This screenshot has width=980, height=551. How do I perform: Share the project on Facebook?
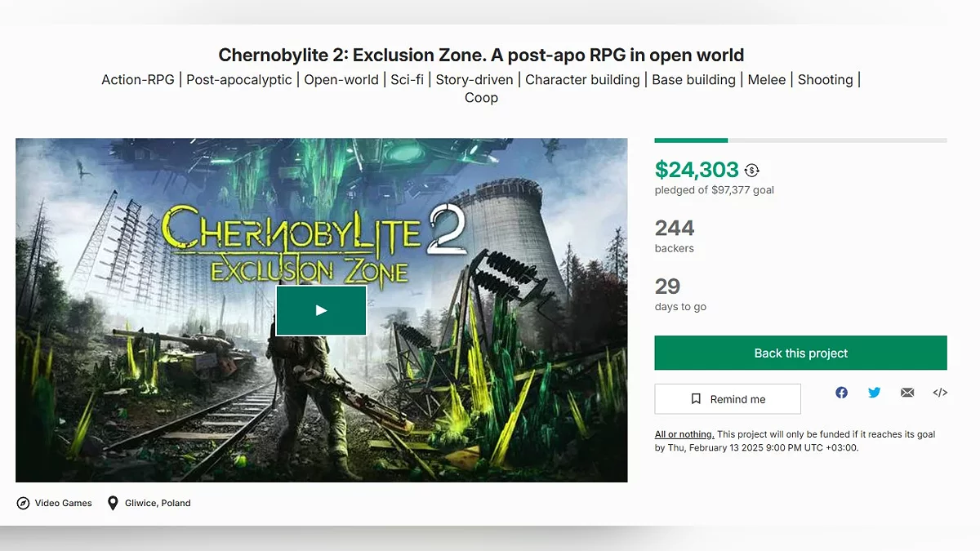coord(841,393)
